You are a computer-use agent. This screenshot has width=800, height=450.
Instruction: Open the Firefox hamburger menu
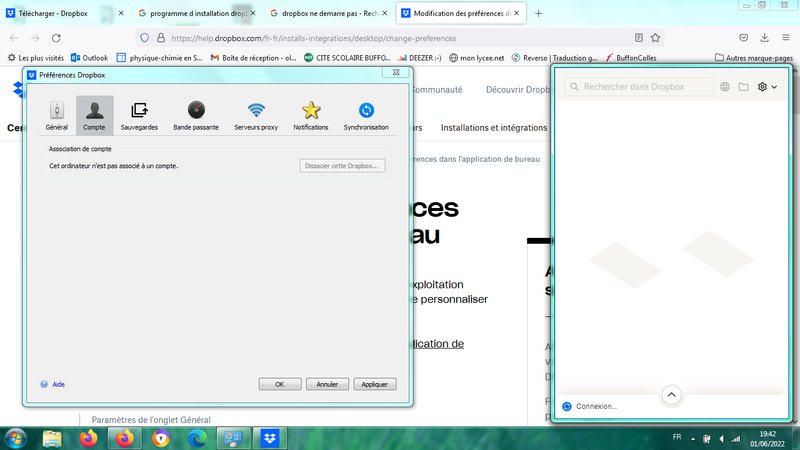[x=786, y=37]
